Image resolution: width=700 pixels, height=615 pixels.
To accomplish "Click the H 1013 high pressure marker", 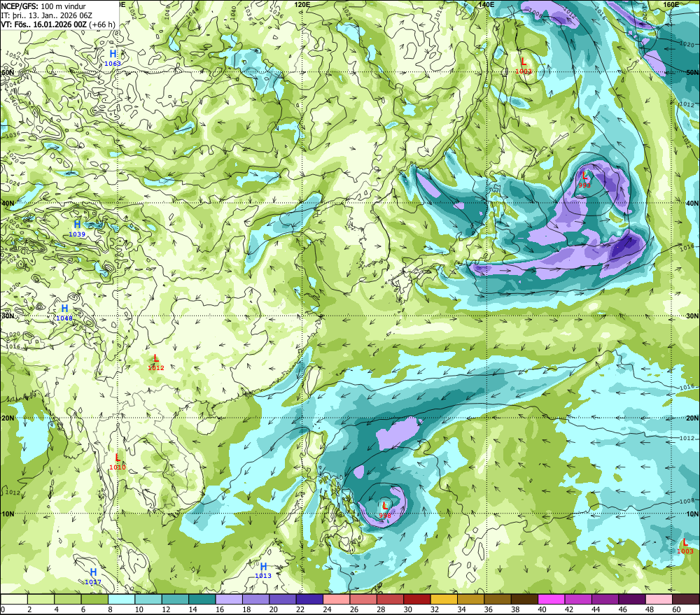I will pos(263,570).
